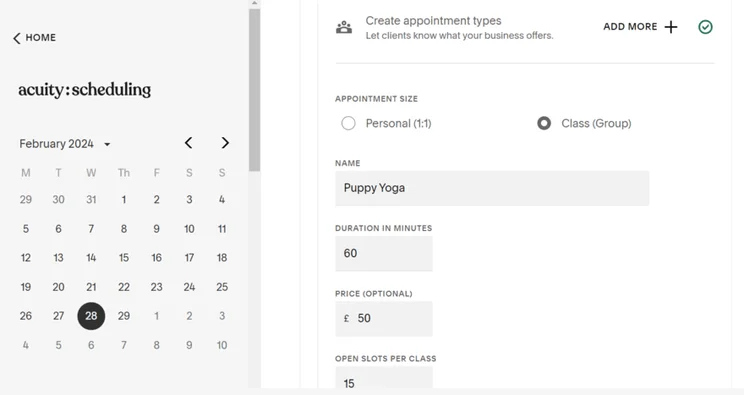Select February 24 in the calendar
Screen dimensions: 744x395
tap(189, 287)
